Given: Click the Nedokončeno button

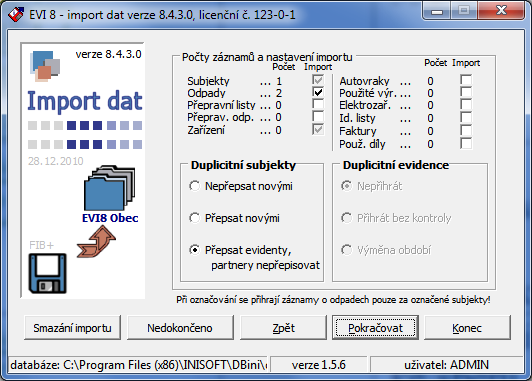Looking at the screenshot, I should (180, 328).
